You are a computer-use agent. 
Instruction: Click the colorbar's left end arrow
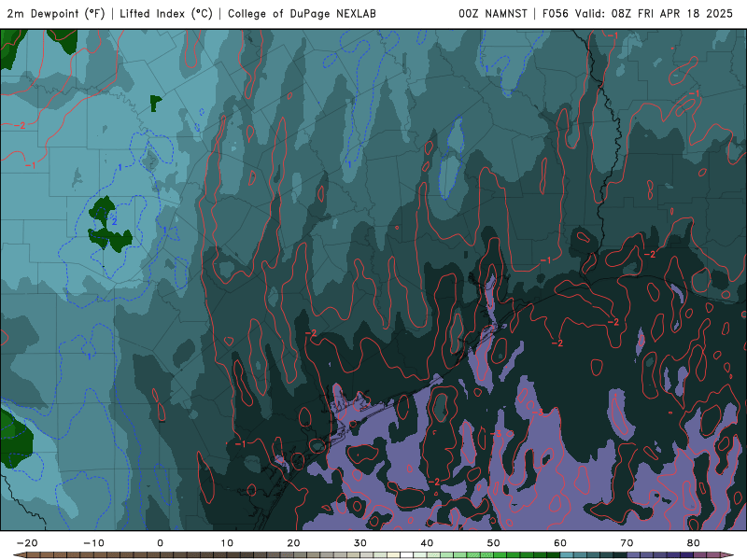tap(20, 555)
